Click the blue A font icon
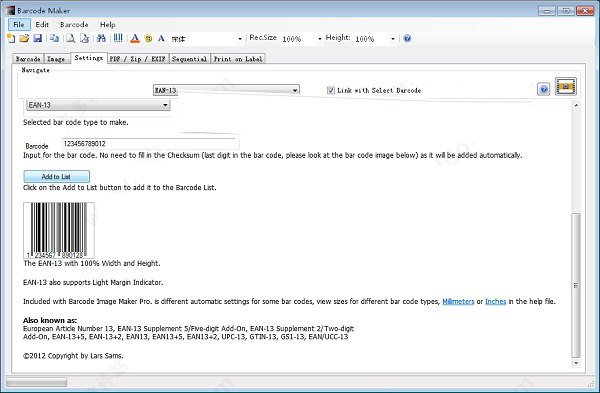This screenshot has width=600, height=393. tap(161, 38)
